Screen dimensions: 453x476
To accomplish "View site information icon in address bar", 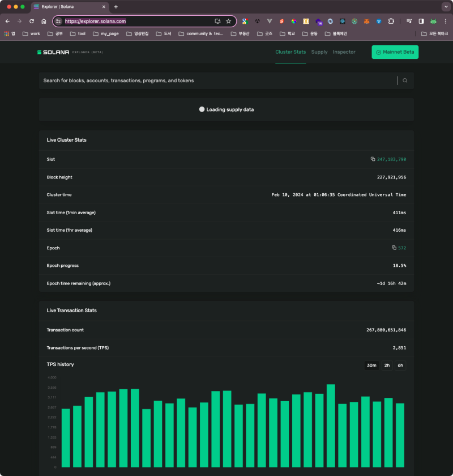I will tap(58, 22).
